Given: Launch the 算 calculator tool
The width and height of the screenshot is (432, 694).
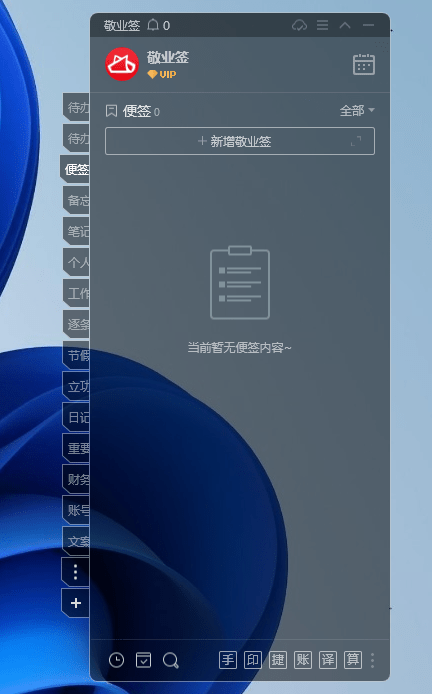Looking at the screenshot, I should coord(353,660).
